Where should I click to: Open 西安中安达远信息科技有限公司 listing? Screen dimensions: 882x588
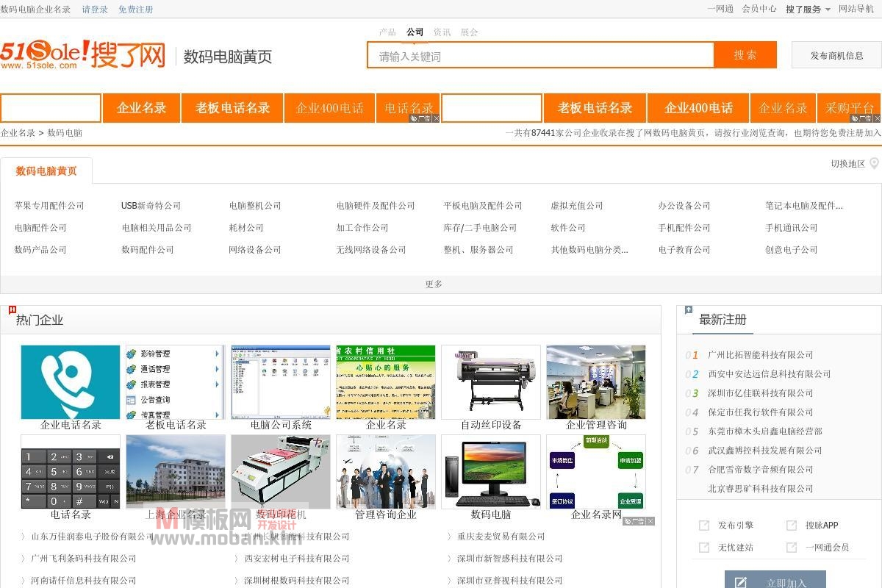click(x=770, y=374)
